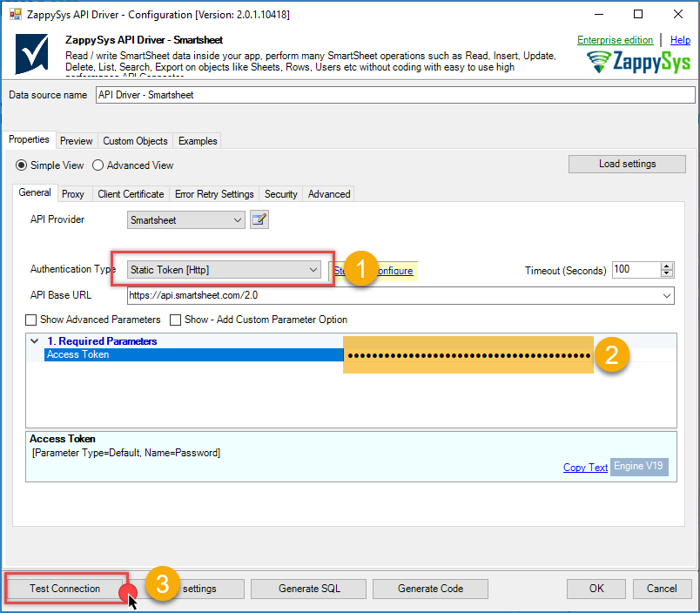
Task: Switch to the Preview tab
Action: (77, 141)
